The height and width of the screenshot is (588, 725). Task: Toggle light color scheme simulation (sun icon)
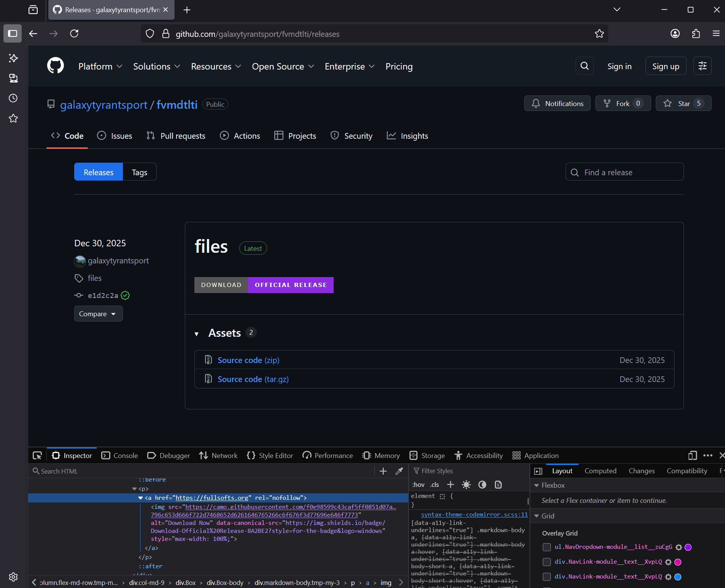pyautogui.click(x=466, y=485)
